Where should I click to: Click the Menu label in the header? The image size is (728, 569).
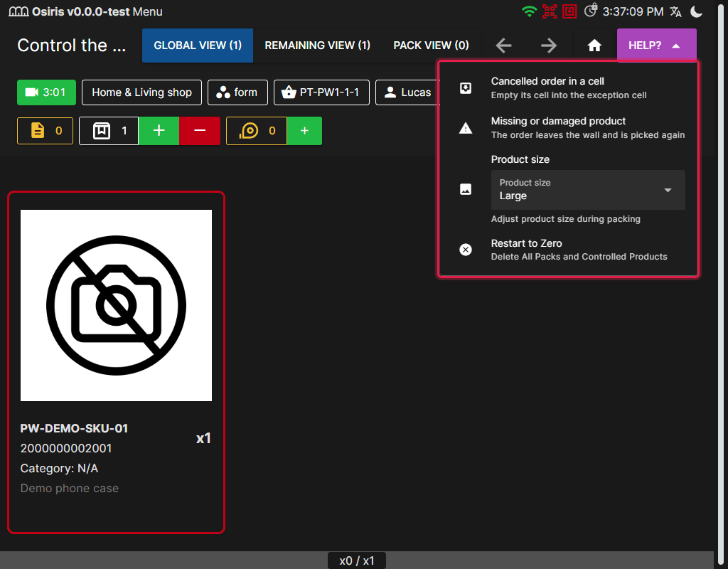(x=148, y=11)
